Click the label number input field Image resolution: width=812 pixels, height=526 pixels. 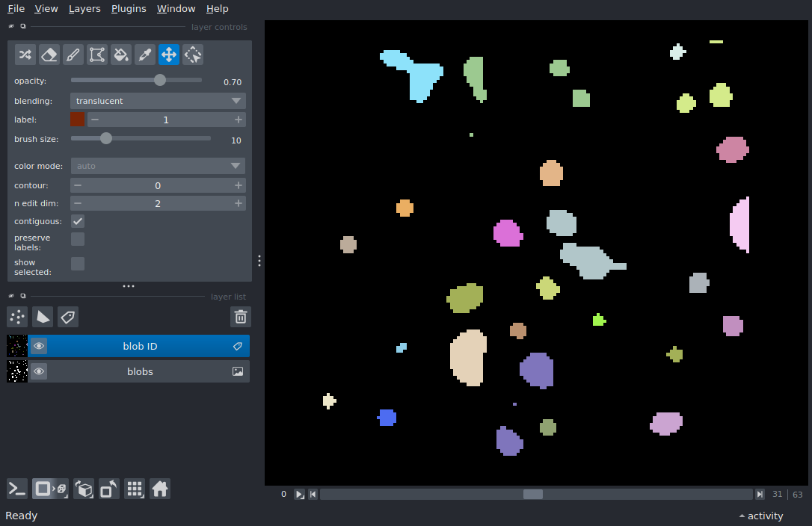(x=166, y=120)
